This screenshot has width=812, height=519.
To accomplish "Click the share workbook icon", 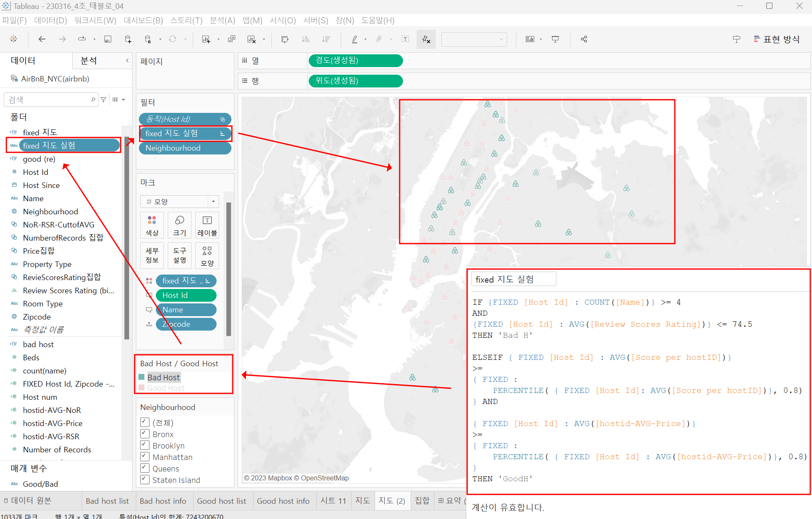I will (x=584, y=39).
